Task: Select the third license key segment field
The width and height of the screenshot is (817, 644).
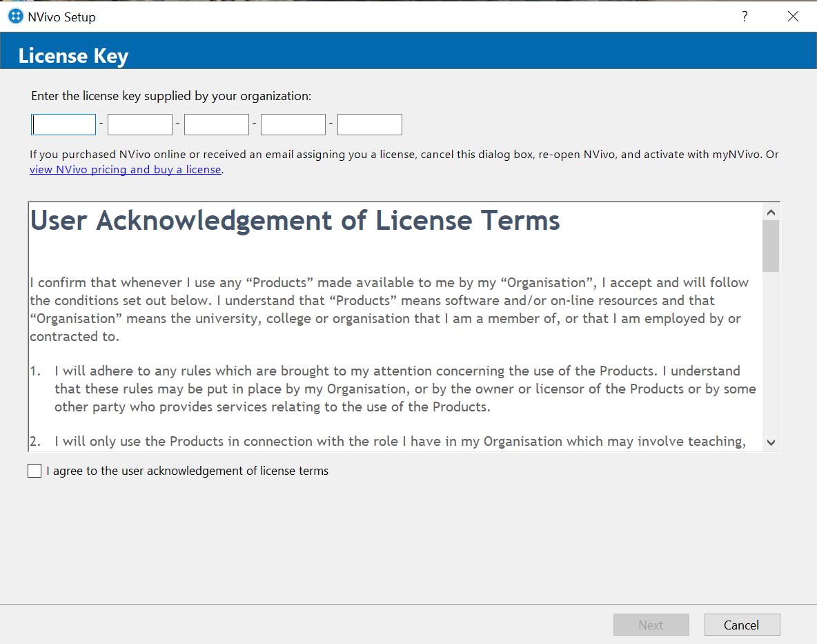Action: click(217, 125)
